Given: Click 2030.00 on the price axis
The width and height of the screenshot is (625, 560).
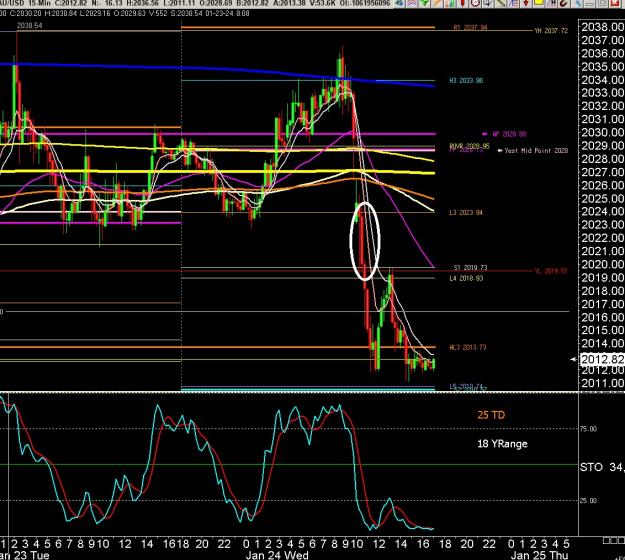Looking at the screenshot, I should click(x=602, y=132).
